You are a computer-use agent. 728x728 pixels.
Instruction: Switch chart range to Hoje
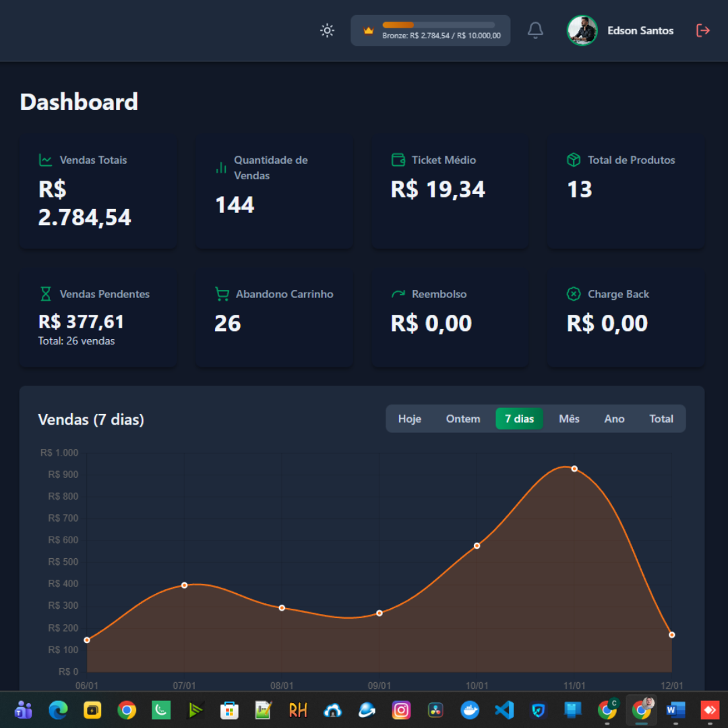click(x=409, y=419)
